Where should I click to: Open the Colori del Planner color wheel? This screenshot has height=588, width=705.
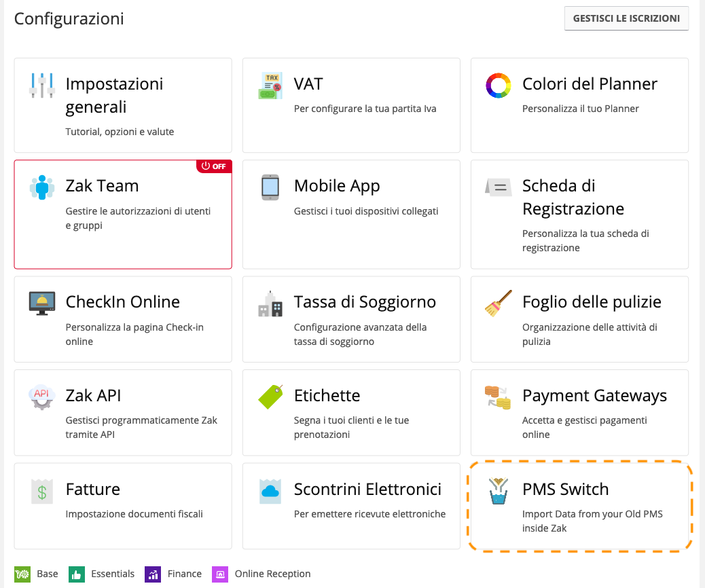click(498, 86)
